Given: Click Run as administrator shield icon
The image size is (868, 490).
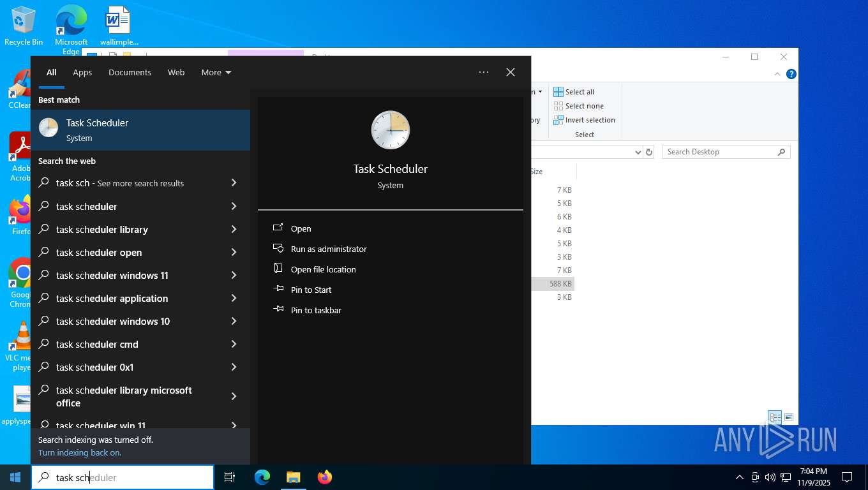Looking at the screenshot, I should pyautogui.click(x=278, y=248).
